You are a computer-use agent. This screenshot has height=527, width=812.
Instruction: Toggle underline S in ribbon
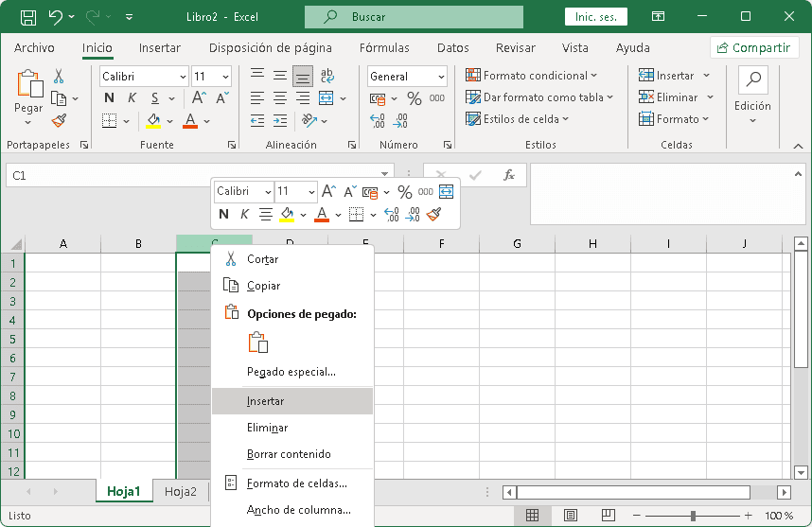pos(155,97)
